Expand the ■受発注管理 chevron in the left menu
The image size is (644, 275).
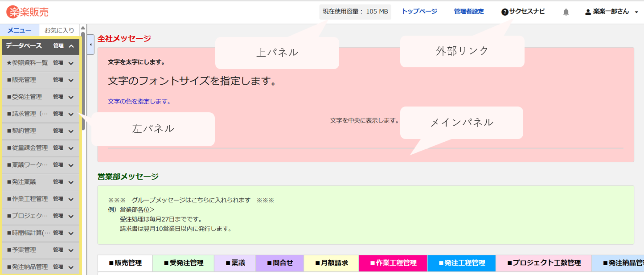click(x=71, y=97)
